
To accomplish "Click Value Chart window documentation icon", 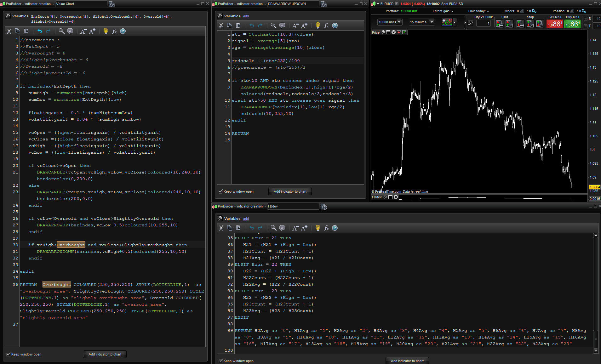I will (x=112, y=4).
